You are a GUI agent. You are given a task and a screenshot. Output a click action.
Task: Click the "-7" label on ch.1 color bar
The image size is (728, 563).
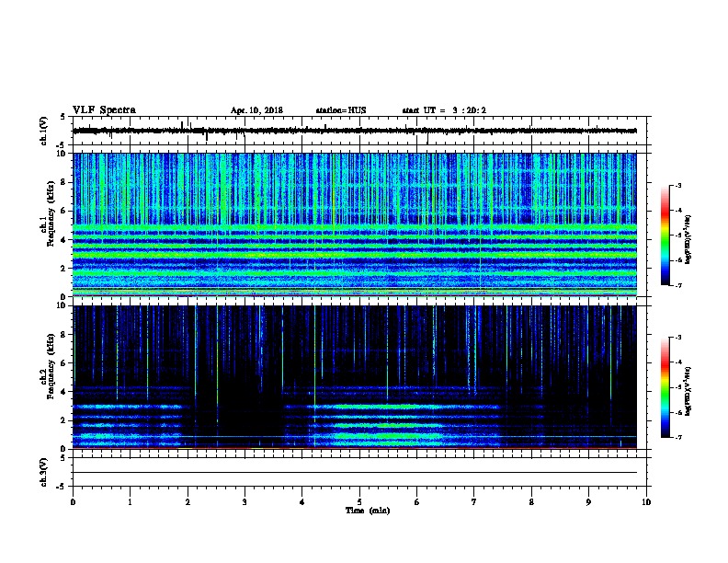(x=678, y=285)
